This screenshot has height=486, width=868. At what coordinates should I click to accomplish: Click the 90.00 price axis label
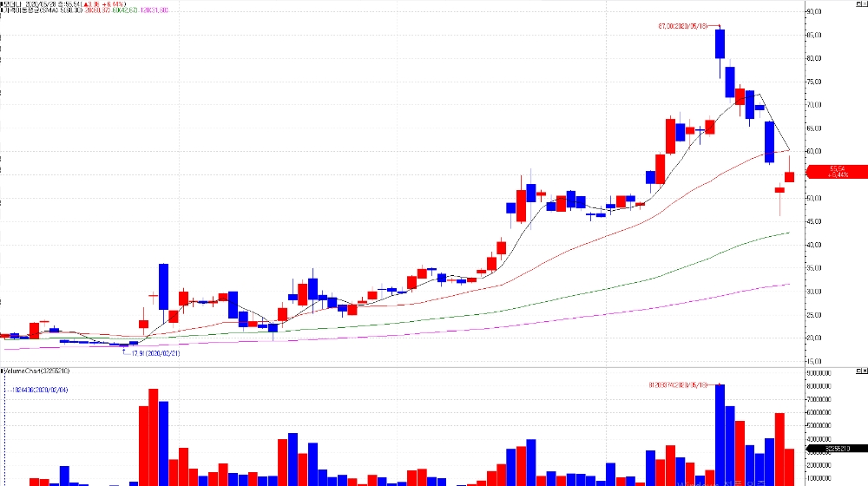pyautogui.click(x=814, y=11)
